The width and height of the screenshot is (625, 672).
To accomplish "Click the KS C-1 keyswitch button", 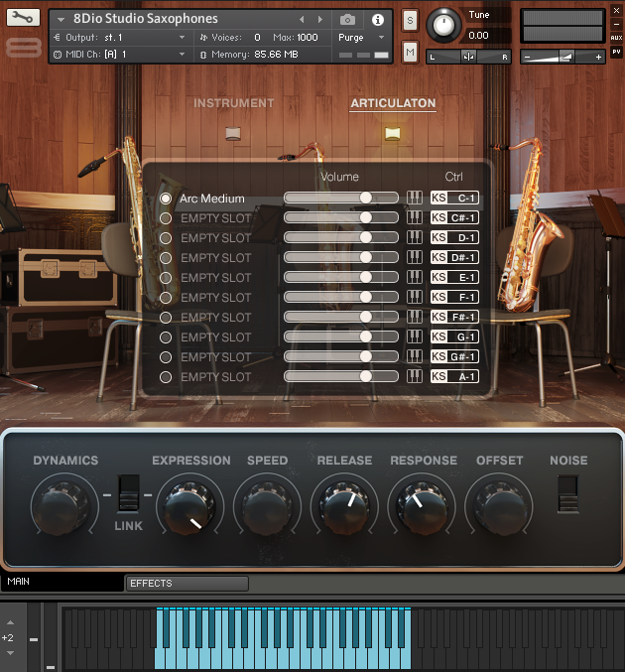I will pos(454,198).
